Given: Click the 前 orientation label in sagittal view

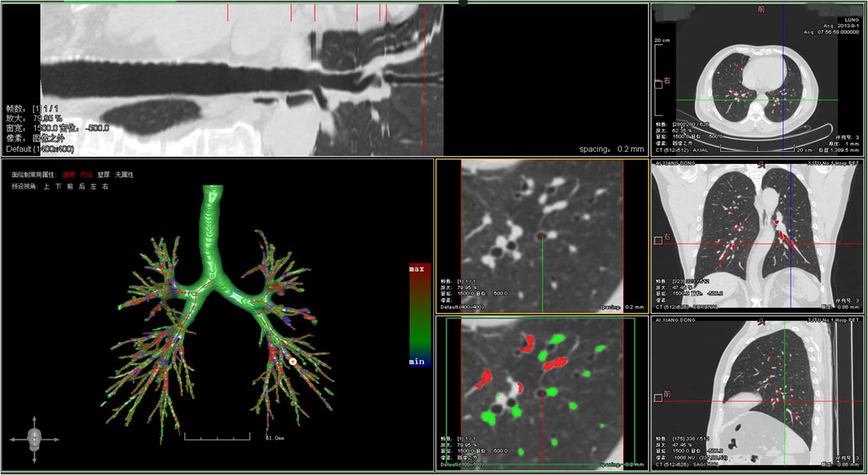Looking at the screenshot, I should 667,393.
